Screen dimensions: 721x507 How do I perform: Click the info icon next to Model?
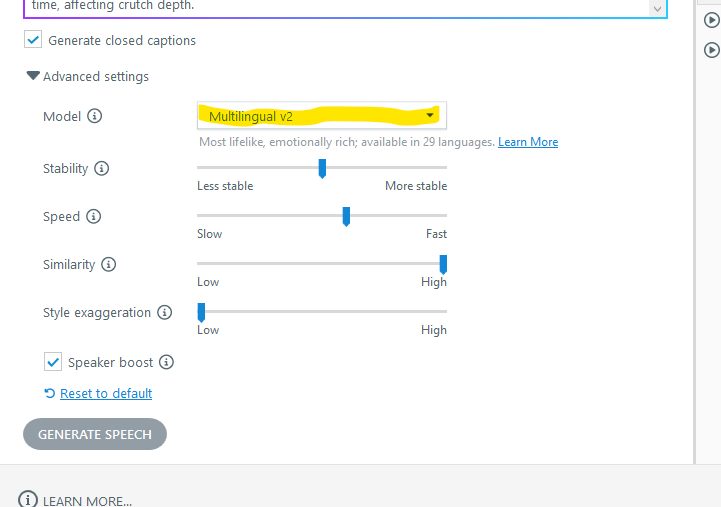95,116
